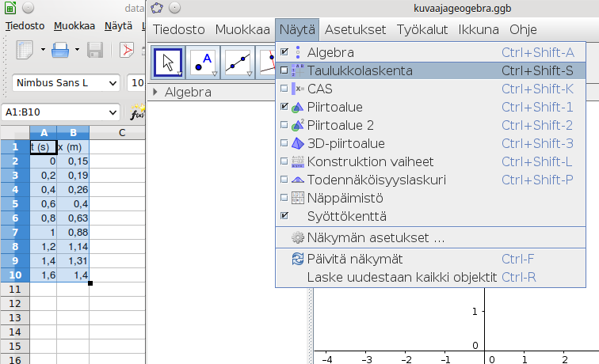Open Näkymän asetukset with gear icon
The height and width of the screenshot is (364, 599).
(298, 237)
